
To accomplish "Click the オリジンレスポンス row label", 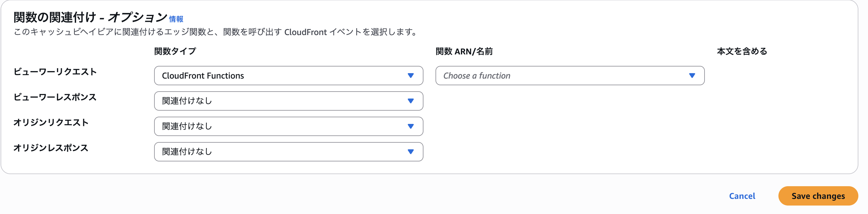I will [51, 148].
